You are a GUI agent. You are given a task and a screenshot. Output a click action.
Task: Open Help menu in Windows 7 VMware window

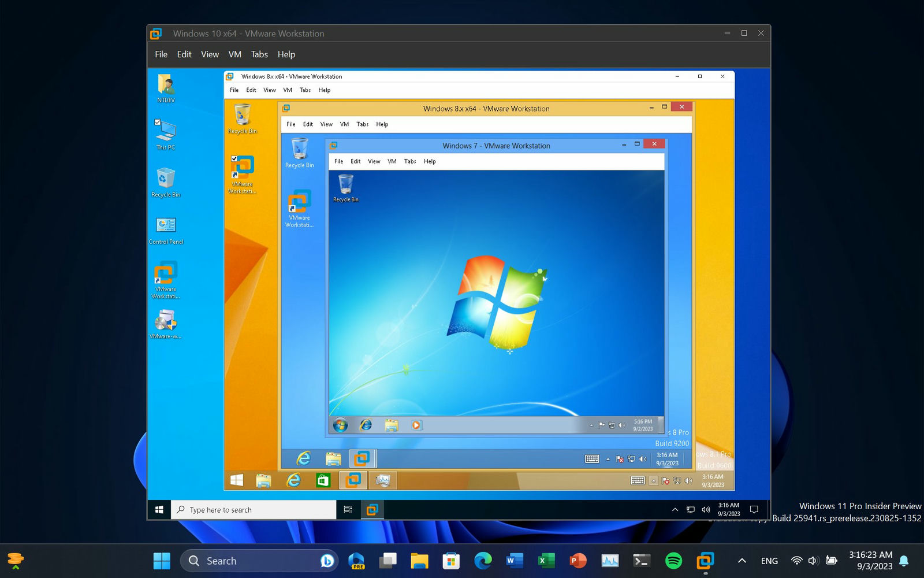pos(430,161)
